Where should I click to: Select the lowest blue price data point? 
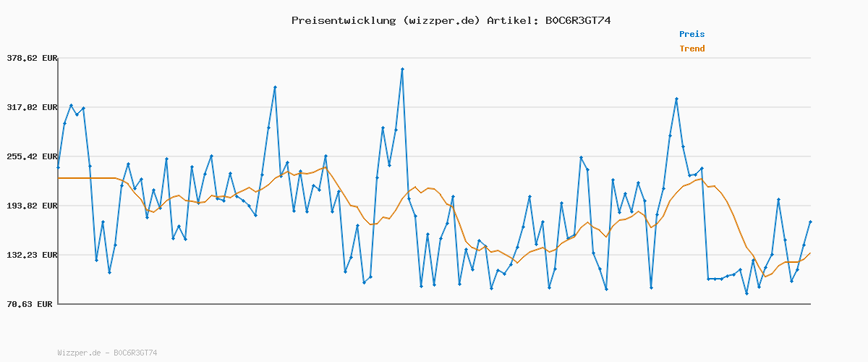pyautogui.click(x=746, y=293)
